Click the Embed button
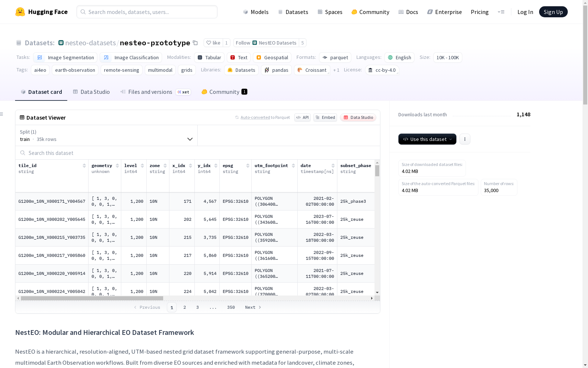588x368 pixels. point(325,117)
